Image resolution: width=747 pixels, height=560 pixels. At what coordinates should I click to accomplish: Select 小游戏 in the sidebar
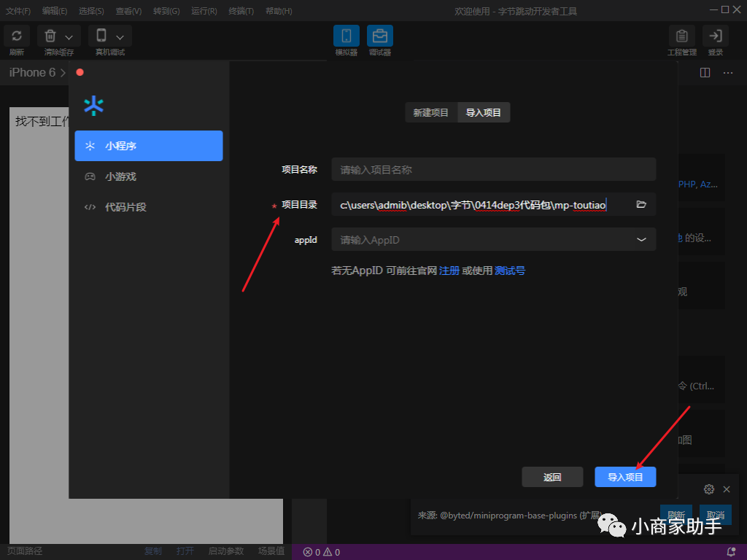149,176
